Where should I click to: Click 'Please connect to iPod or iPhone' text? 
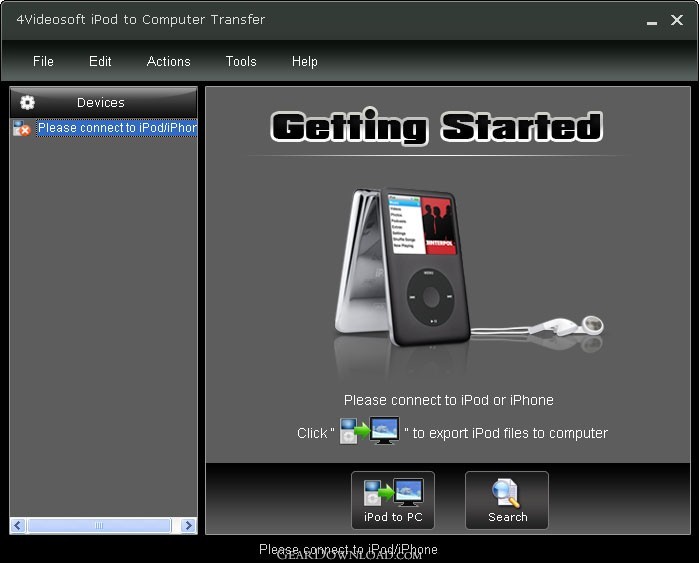pos(449,400)
